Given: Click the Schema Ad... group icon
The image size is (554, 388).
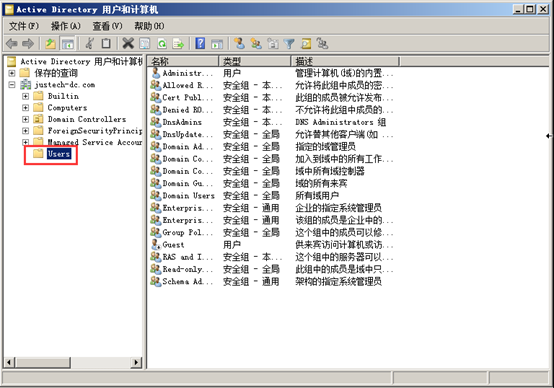Looking at the screenshot, I should click(x=156, y=281).
